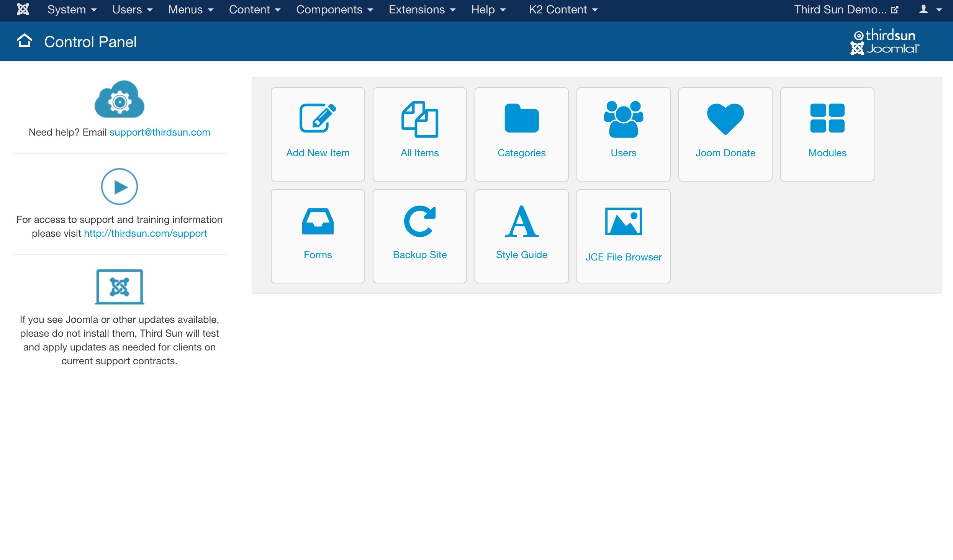Click the Backup Site refresh icon
953x560 pixels.
[x=419, y=221]
